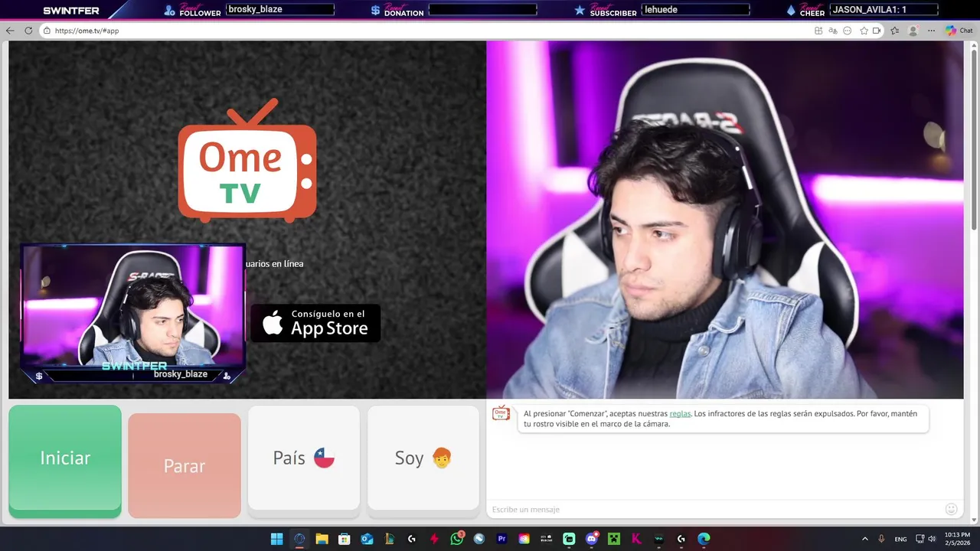Open Microsoft Edge from taskbar
980x551 pixels.
(x=704, y=539)
